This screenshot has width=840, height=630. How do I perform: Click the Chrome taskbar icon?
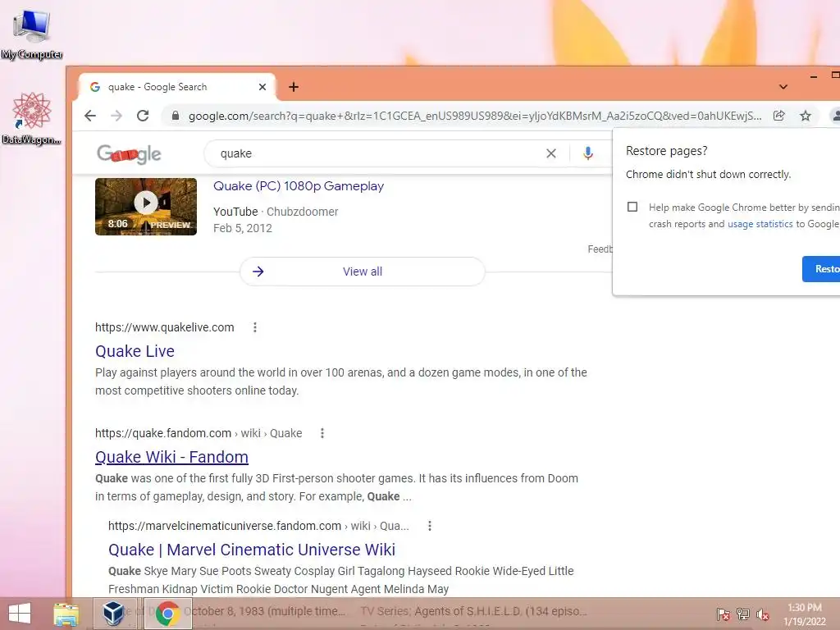pos(167,614)
